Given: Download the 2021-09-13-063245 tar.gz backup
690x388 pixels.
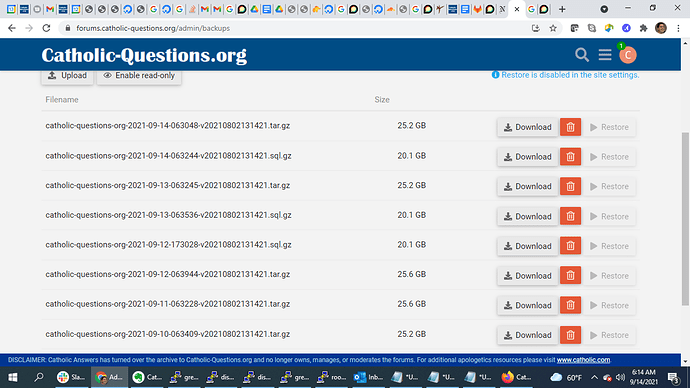Looking at the screenshot, I should tap(528, 187).
